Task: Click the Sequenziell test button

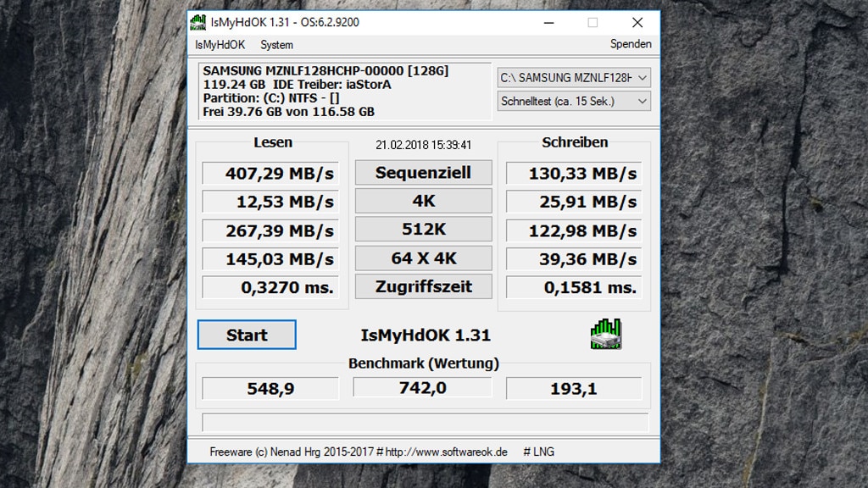Action: (x=424, y=173)
